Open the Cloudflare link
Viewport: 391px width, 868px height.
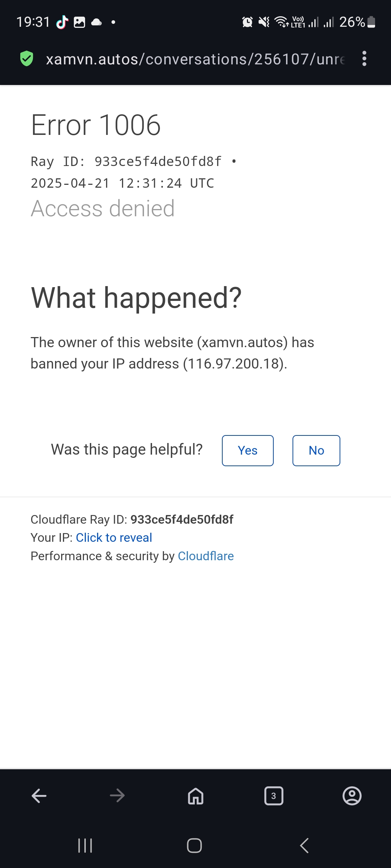(206, 556)
